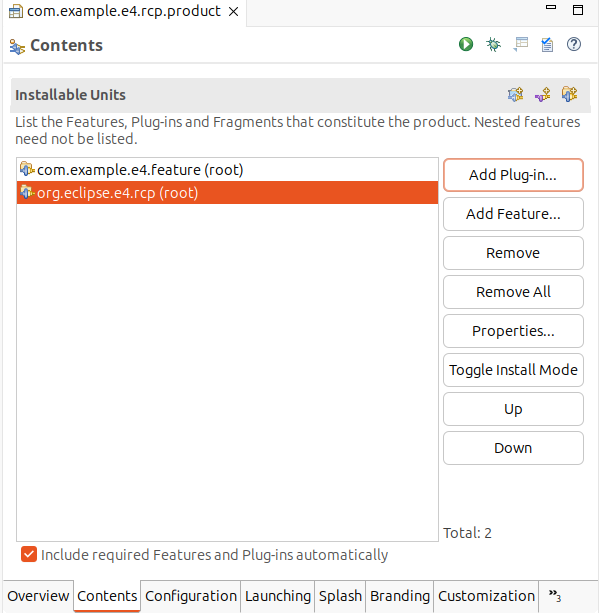Open the Splash tab
599x613 pixels.
(340, 596)
